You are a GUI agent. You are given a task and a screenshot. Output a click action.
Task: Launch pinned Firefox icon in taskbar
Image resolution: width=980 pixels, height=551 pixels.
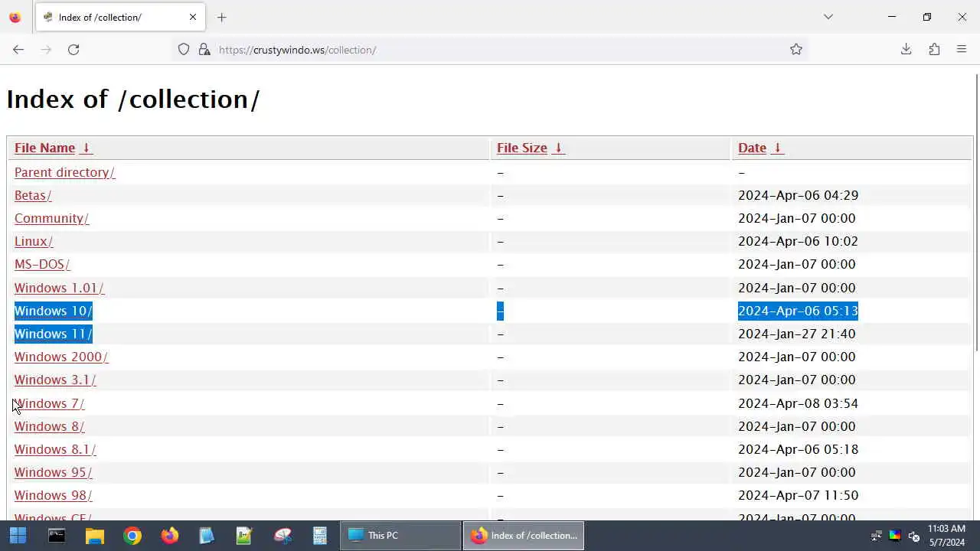169,536
